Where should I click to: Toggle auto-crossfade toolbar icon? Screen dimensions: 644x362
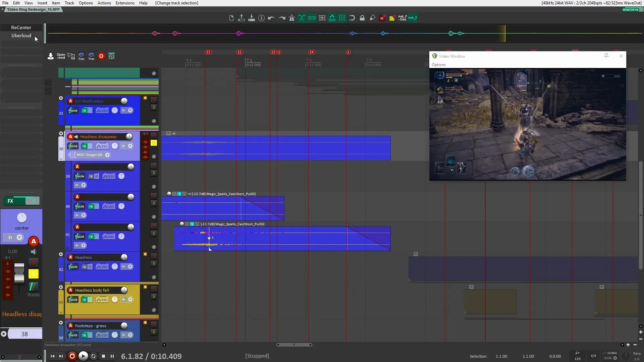point(302,18)
